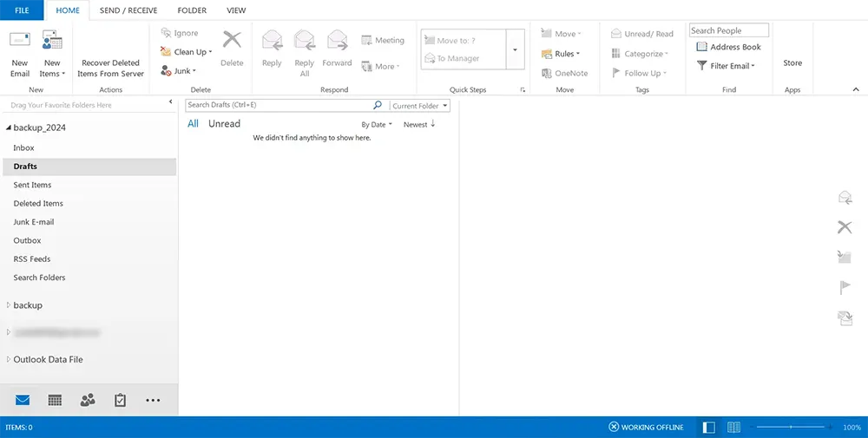Open the More respond options dropdown
Viewport: 868px width, 438px height.
(x=380, y=67)
